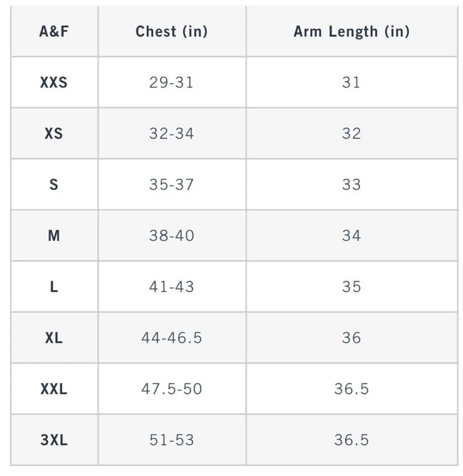Click the 3XL size label
The height and width of the screenshot is (476, 463).
54,440
